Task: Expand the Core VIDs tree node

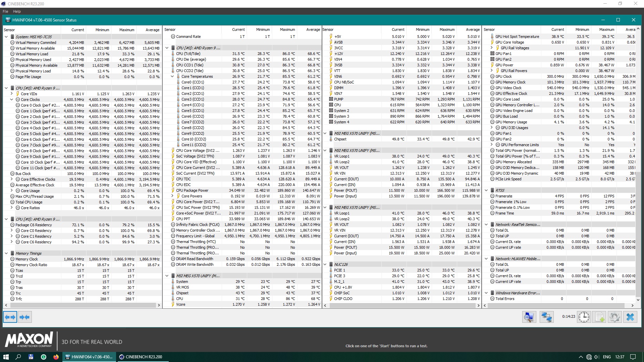Action: pos(12,94)
